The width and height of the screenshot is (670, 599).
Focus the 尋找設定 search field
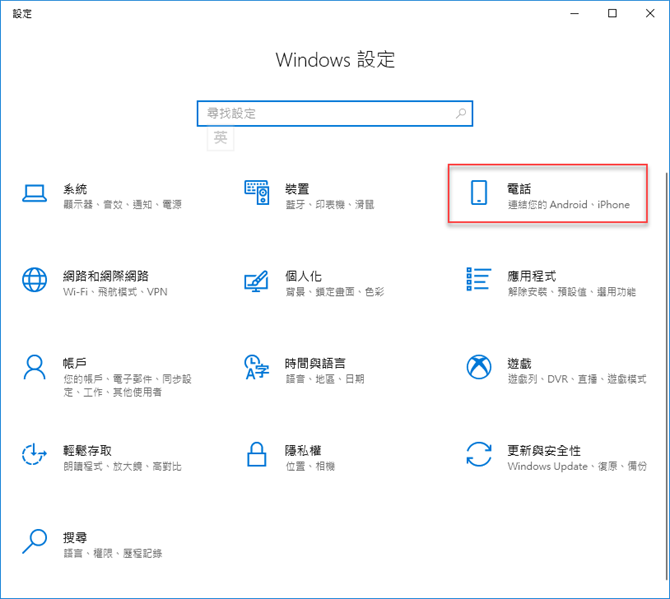[335, 114]
